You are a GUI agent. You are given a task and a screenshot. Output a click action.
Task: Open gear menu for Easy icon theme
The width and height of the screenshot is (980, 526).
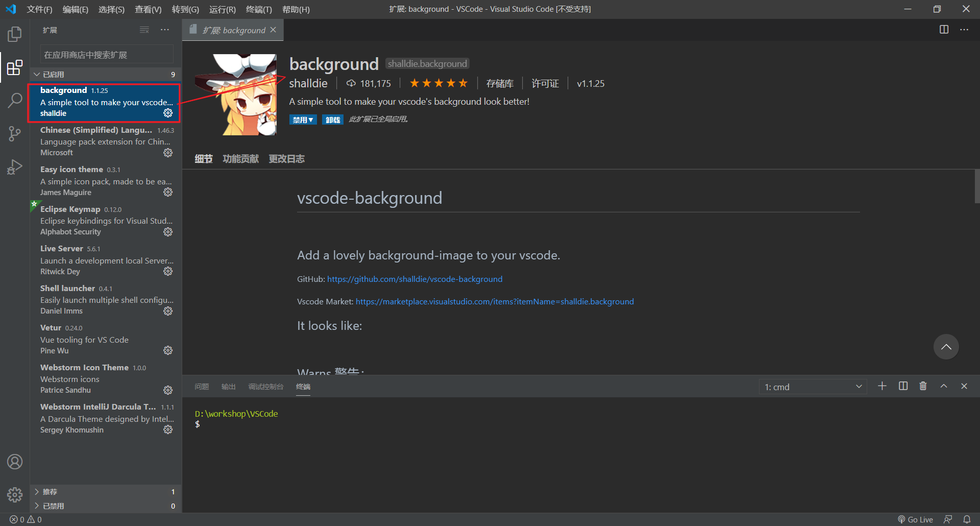tap(168, 192)
